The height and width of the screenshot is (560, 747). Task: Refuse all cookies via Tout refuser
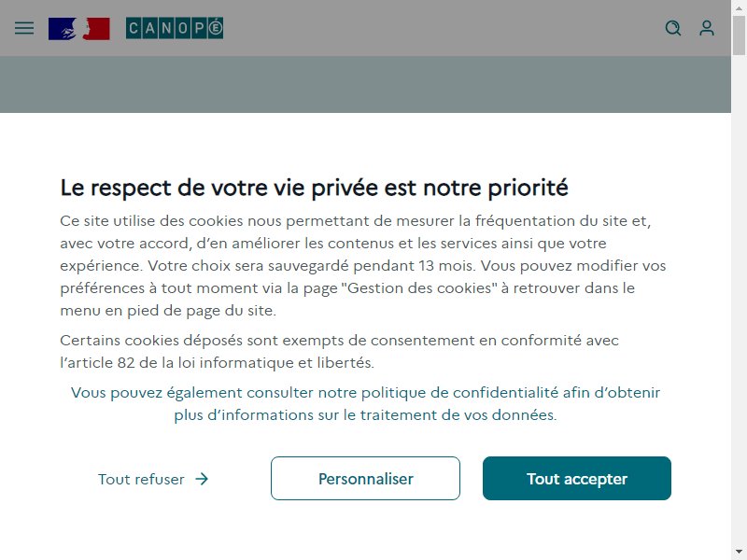(x=153, y=479)
